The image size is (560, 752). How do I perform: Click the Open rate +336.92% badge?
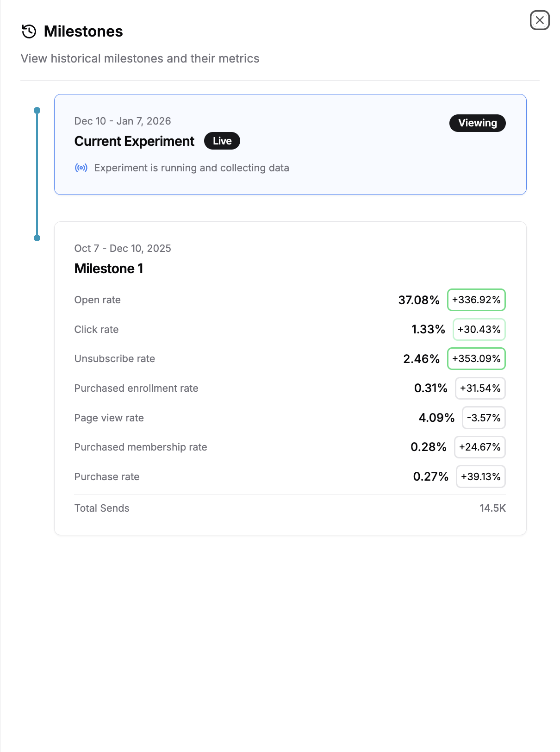click(476, 300)
